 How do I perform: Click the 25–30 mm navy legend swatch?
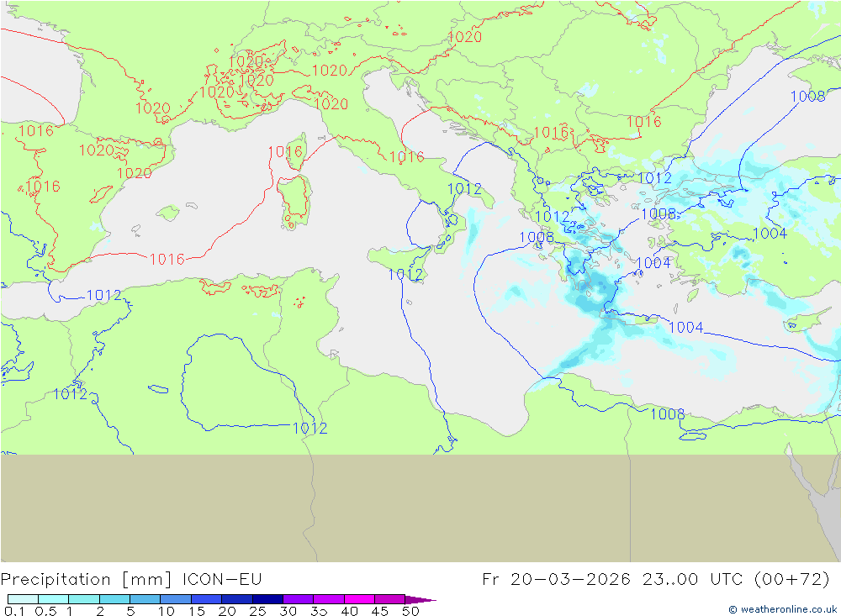click(x=267, y=599)
